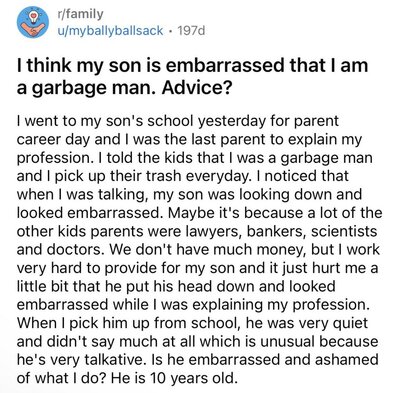Open u/myballyballsack's user profile
This screenshot has width=400, height=393.
[109, 31]
